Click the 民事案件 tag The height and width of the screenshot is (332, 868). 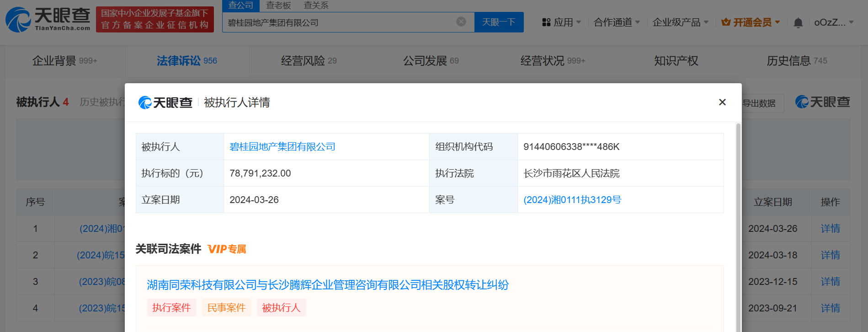(226, 308)
